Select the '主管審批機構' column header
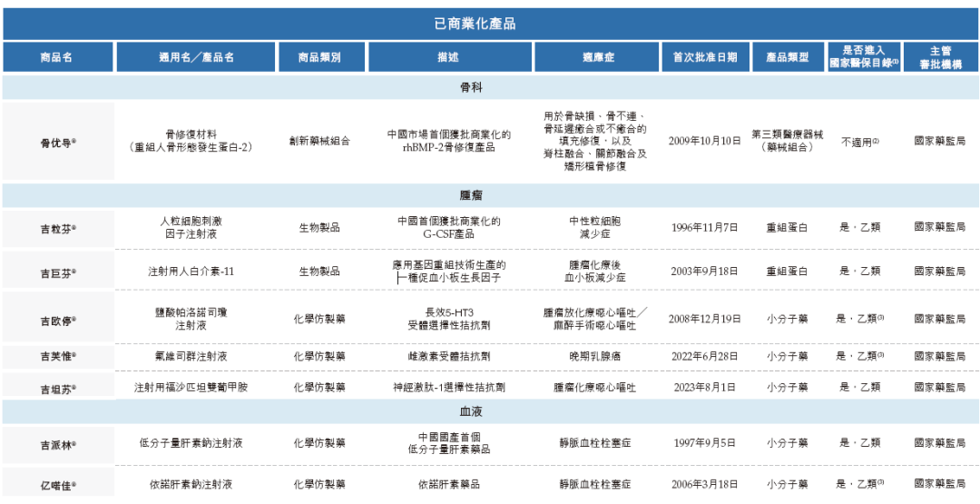980x504 pixels. point(939,57)
